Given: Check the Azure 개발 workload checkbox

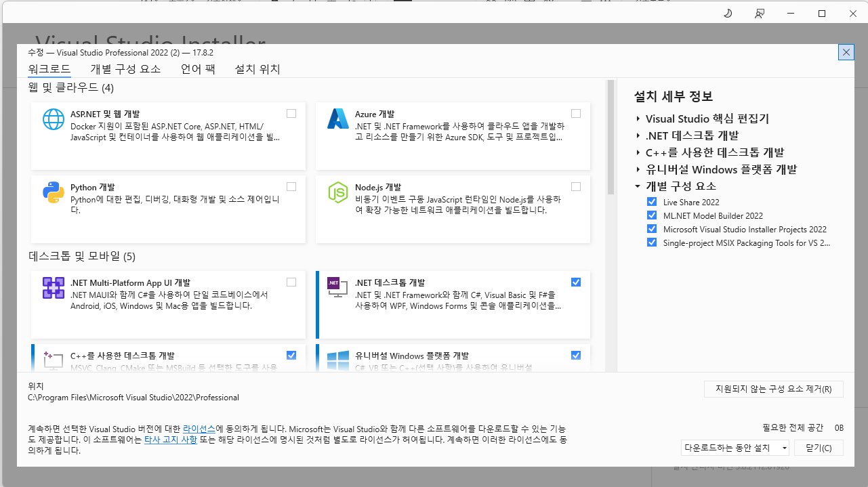Looking at the screenshot, I should point(576,114).
